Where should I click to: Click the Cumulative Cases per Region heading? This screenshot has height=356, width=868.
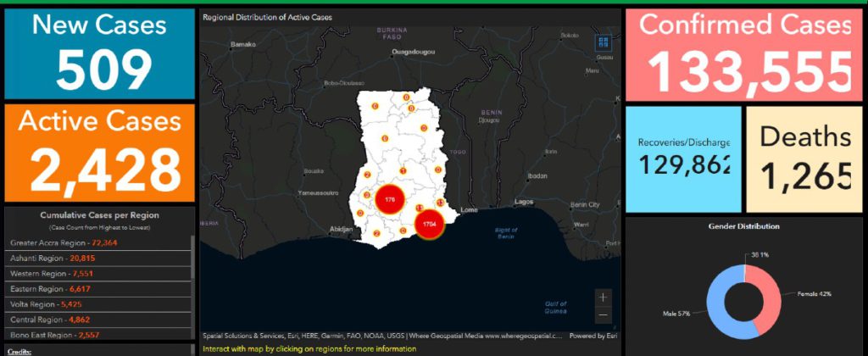100,215
